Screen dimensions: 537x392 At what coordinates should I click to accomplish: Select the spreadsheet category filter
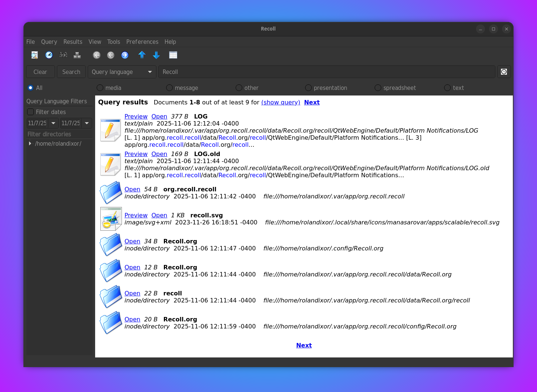[x=378, y=88]
